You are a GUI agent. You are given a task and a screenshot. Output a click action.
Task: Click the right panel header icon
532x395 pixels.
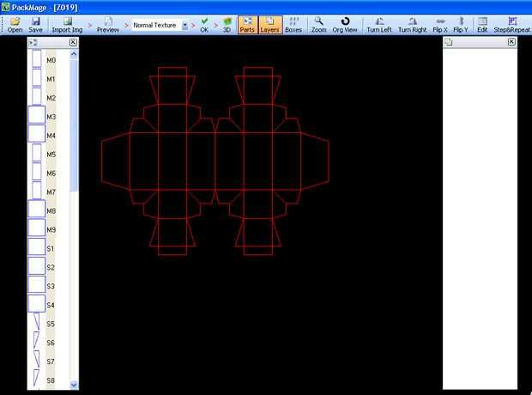point(449,42)
